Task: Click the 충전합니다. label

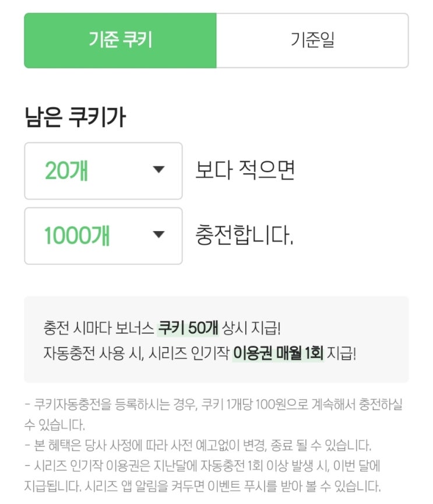Action: tap(244, 236)
